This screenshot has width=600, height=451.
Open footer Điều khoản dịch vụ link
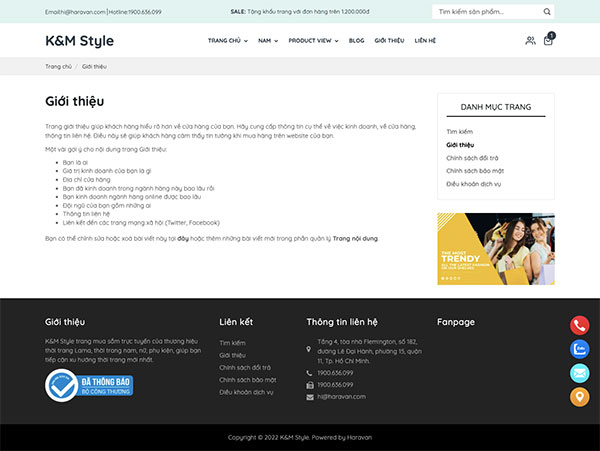point(246,392)
